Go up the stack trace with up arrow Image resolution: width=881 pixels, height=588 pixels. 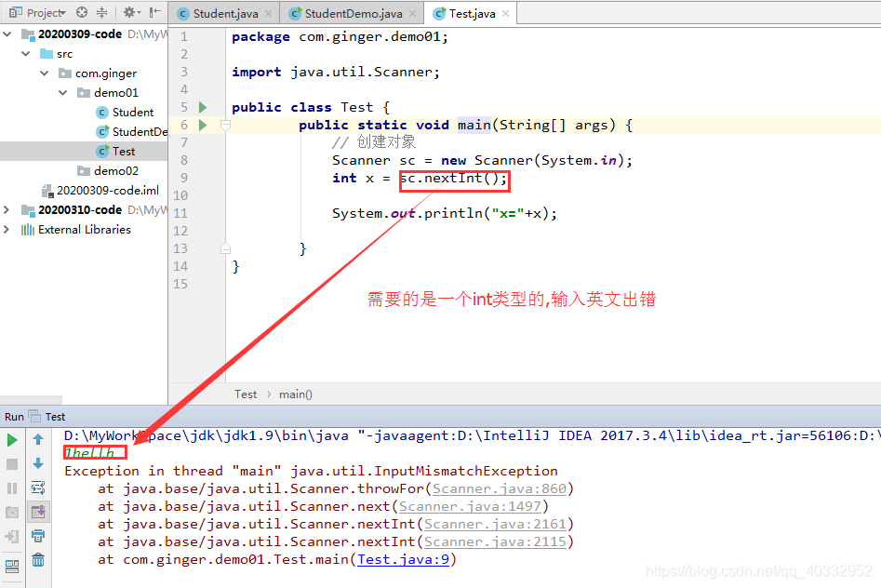pyautogui.click(x=38, y=439)
